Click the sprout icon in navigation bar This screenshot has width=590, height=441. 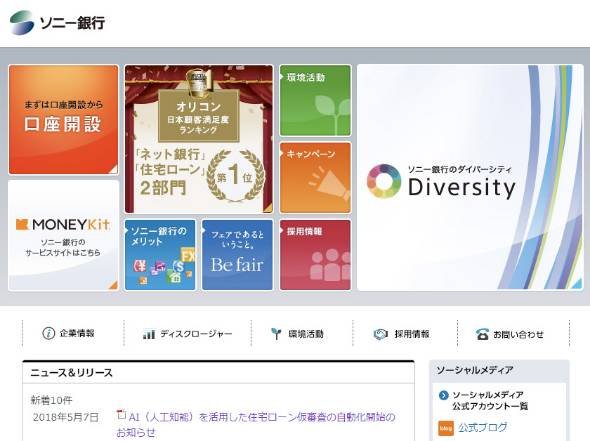(x=276, y=334)
